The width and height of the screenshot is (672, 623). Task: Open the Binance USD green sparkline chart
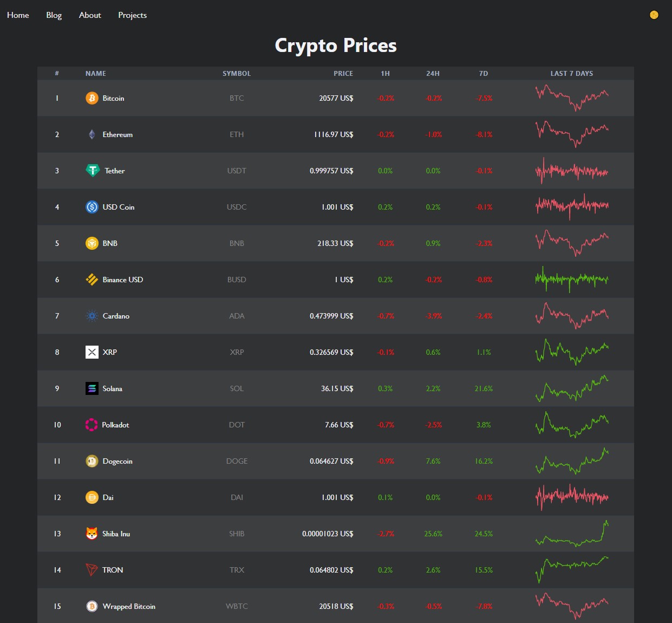pyautogui.click(x=572, y=280)
